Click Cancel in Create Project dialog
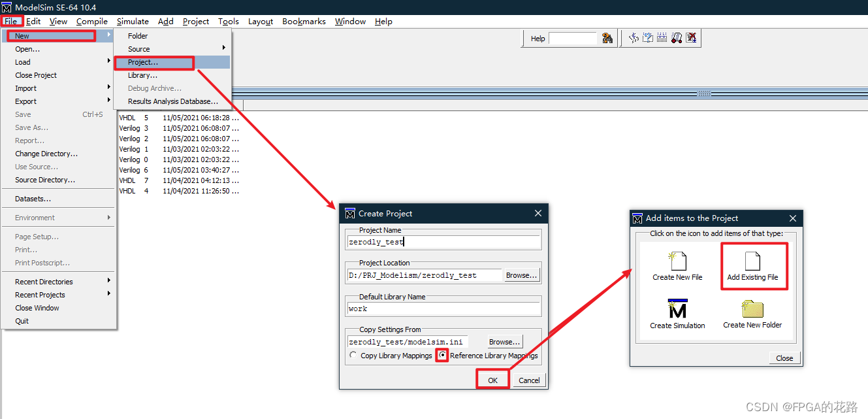This screenshot has width=868, height=419. point(529,380)
